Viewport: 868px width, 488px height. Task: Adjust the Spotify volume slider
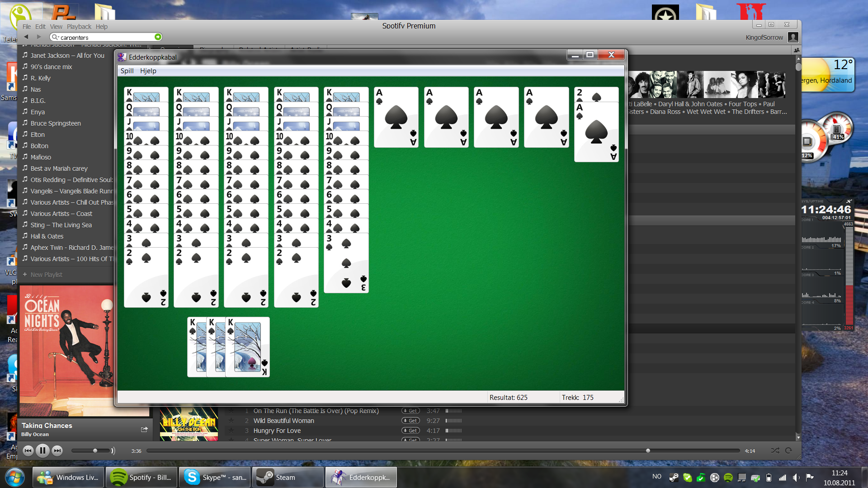pos(90,450)
